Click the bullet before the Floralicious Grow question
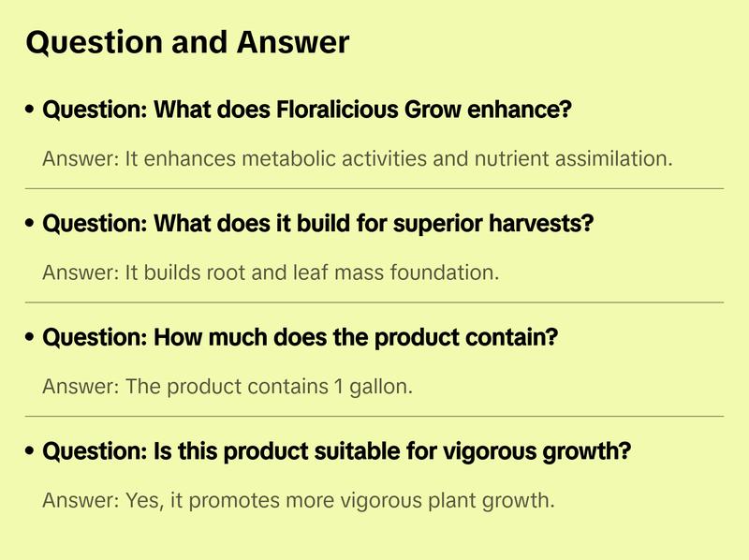Viewport: 749px width, 560px height. coord(31,111)
